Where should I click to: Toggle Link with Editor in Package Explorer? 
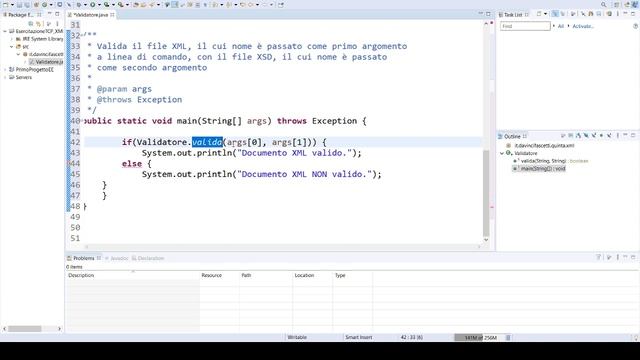click(x=38, y=24)
